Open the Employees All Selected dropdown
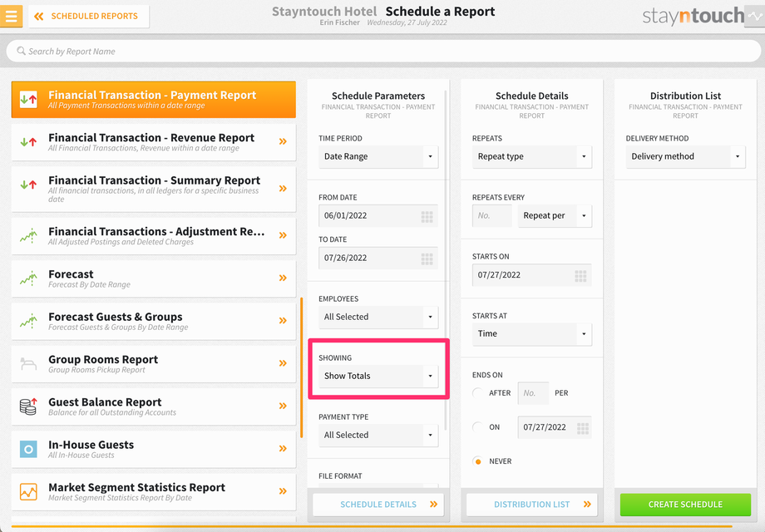The height and width of the screenshot is (532, 765). 378,317
